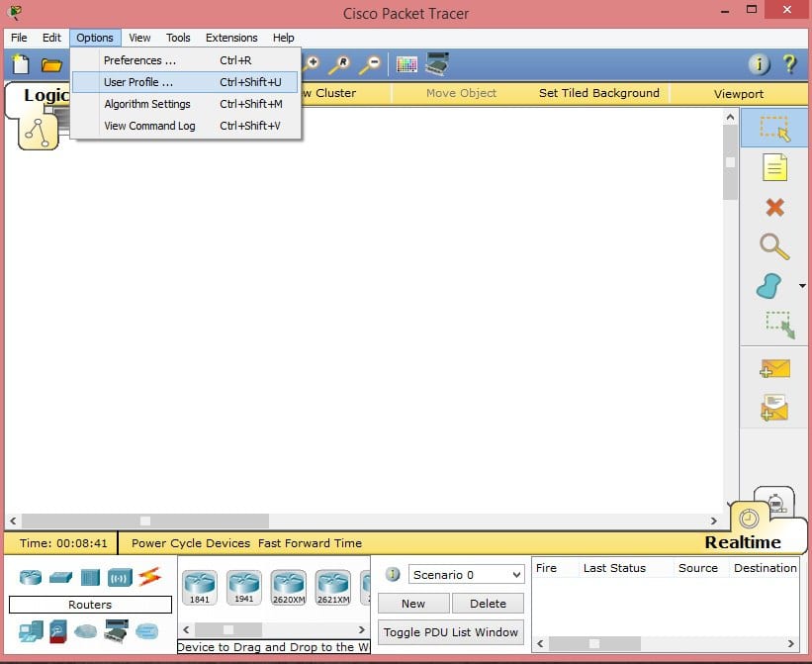
Task: Switch to Simulation mode tab
Action: click(x=776, y=502)
